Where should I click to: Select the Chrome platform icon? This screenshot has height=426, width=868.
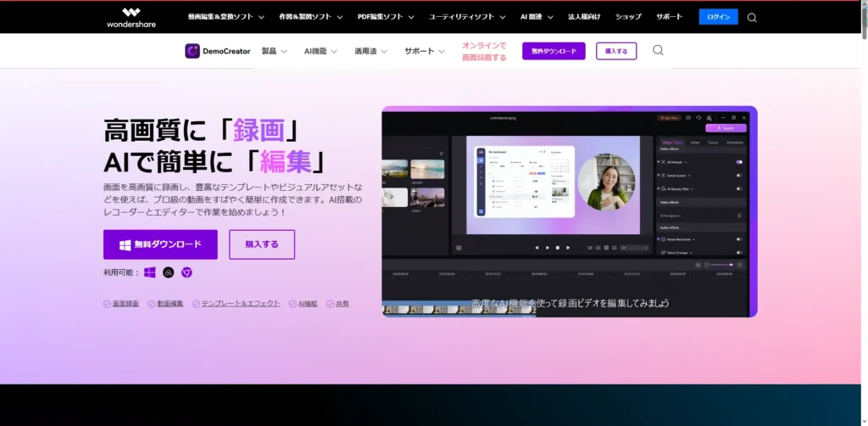point(186,272)
